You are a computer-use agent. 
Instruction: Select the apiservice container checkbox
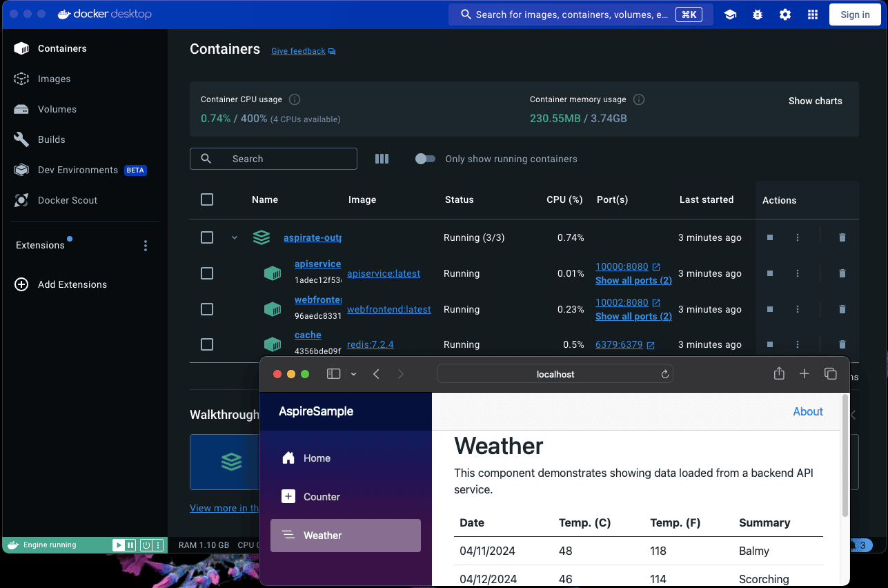pos(207,273)
